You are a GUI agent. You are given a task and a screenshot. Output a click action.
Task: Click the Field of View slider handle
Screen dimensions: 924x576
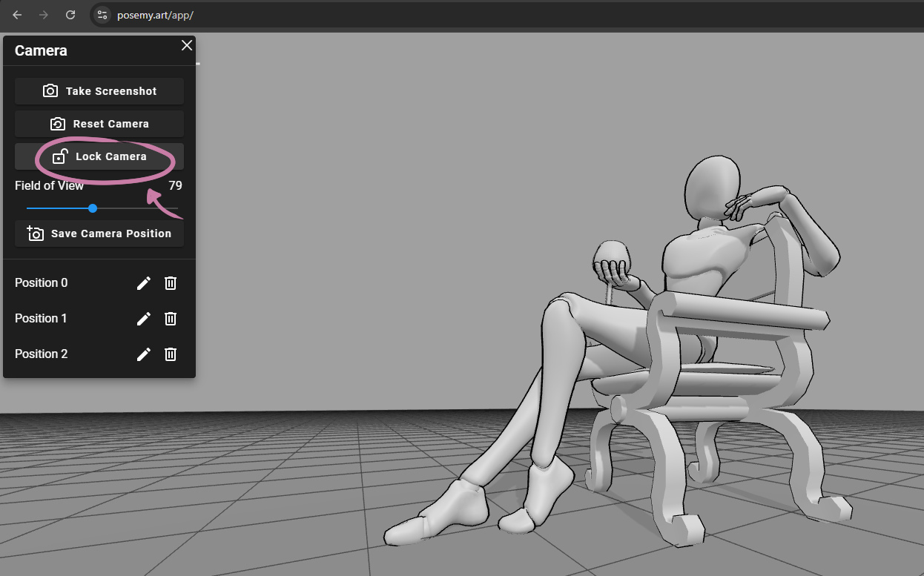(93, 208)
